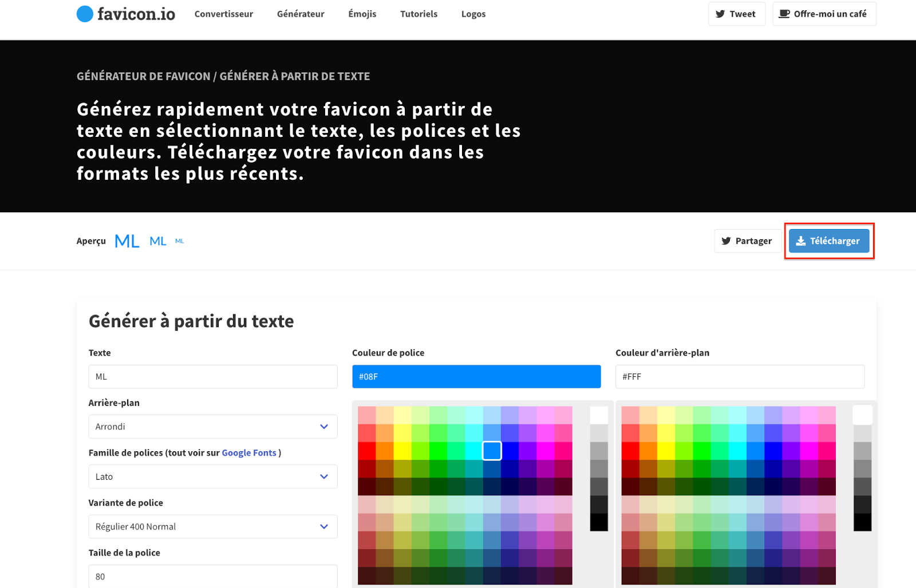Select the currently highlighted blue color swatch

tap(491, 451)
